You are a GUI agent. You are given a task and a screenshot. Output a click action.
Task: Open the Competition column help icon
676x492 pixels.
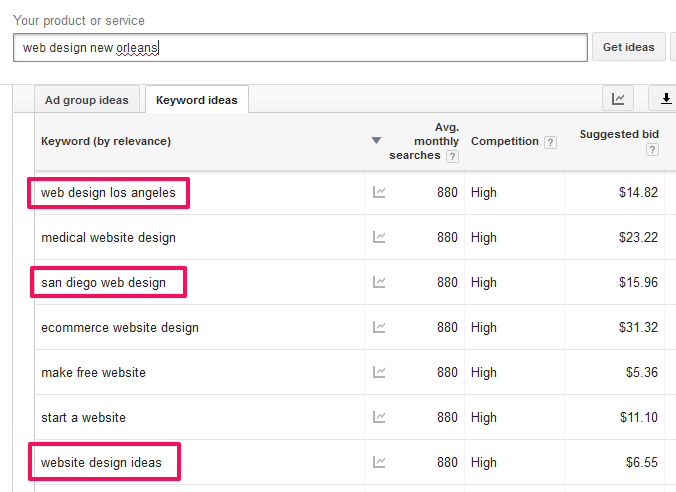coord(550,142)
